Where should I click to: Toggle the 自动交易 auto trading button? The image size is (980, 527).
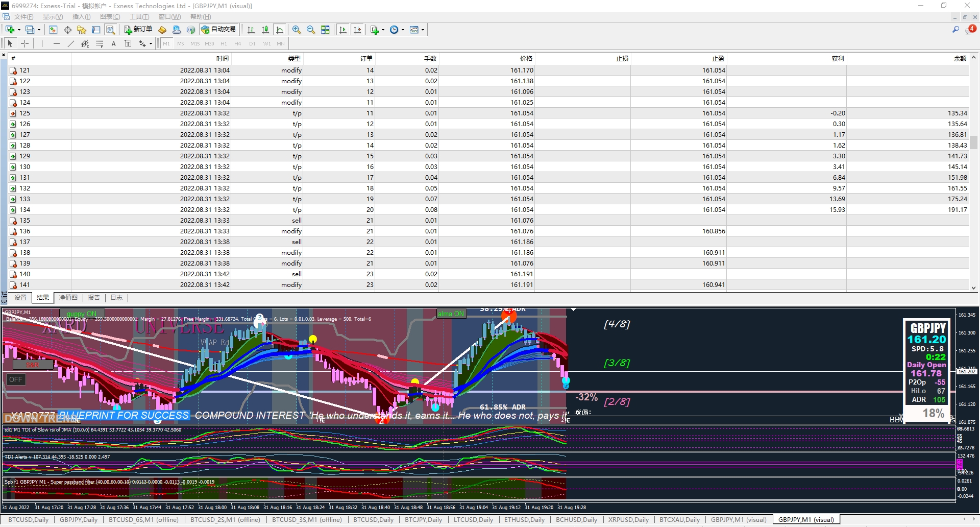[218, 30]
